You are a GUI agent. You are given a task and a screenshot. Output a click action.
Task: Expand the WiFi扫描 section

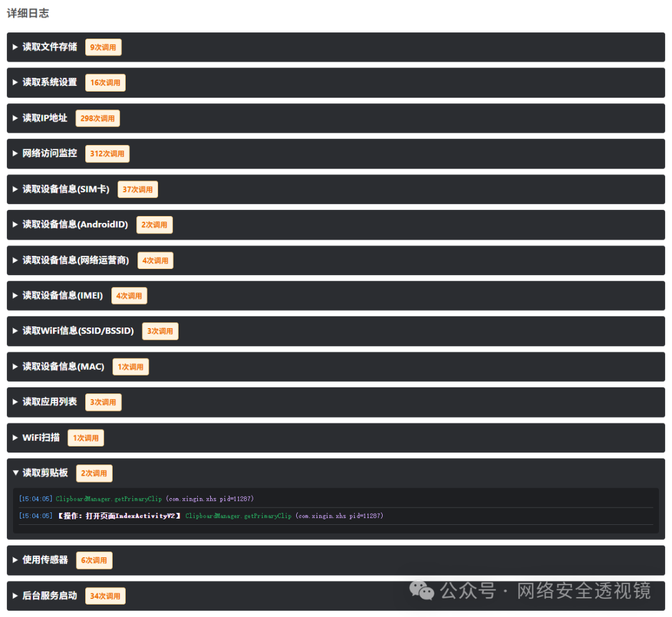click(x=335, y=438)
